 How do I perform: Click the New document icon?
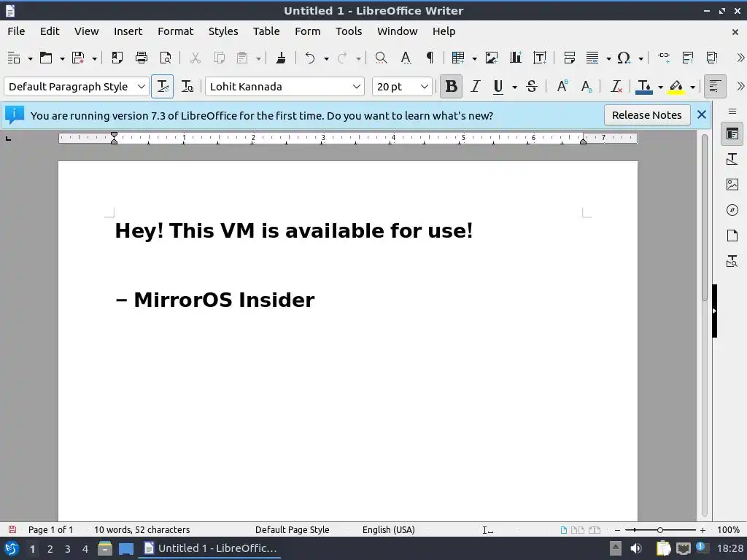point(14,58)
